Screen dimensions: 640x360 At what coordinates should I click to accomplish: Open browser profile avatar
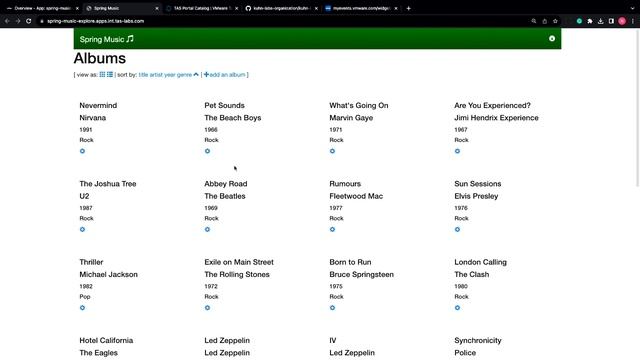[622, 21]
